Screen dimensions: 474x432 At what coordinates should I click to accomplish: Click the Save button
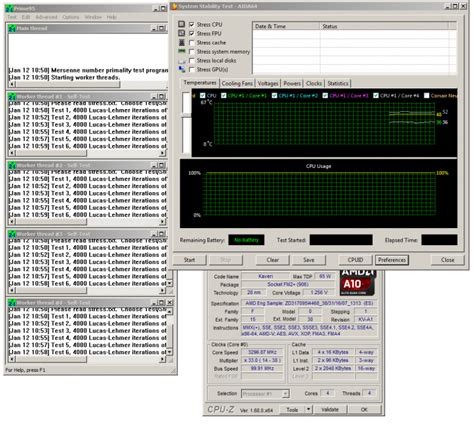pos(309,260)
